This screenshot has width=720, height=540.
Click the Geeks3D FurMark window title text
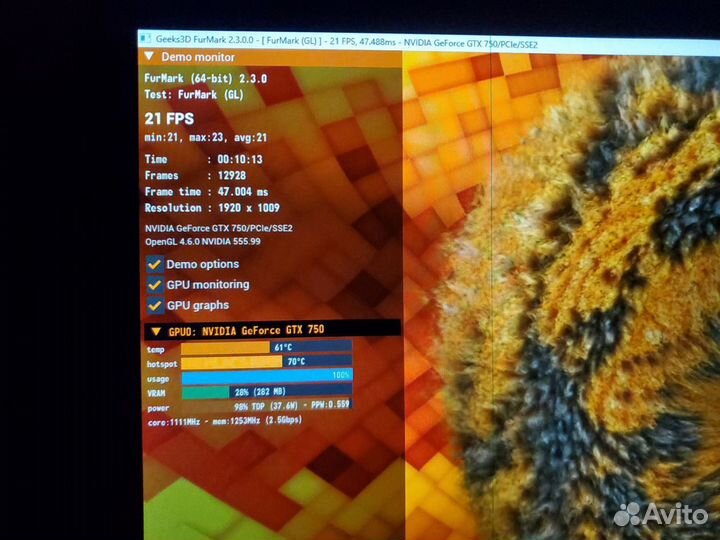click(346, 41)
